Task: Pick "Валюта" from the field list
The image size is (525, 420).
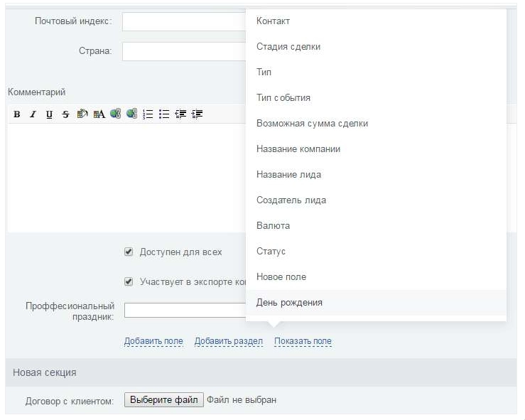Action: (273, 226)
